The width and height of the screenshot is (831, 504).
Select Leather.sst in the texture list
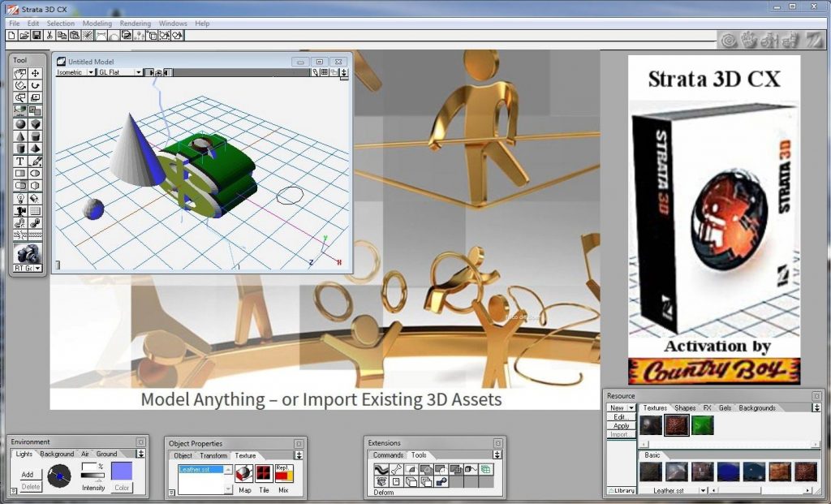[x=201, y=469]
